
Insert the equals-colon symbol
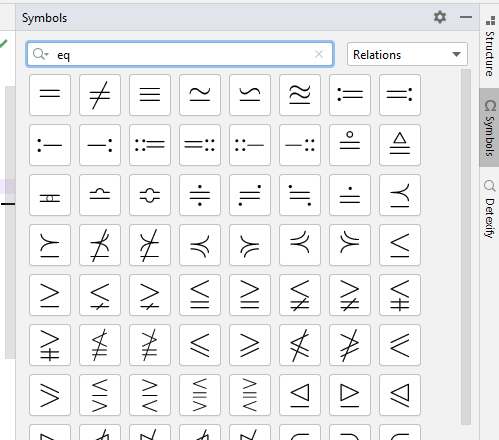pyautogui.click(x=400, y=95)
